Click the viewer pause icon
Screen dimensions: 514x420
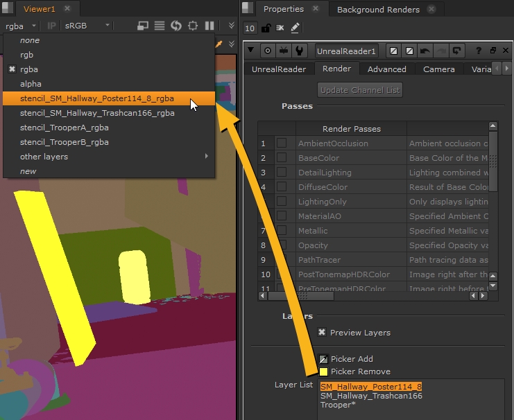click(209, 26)
